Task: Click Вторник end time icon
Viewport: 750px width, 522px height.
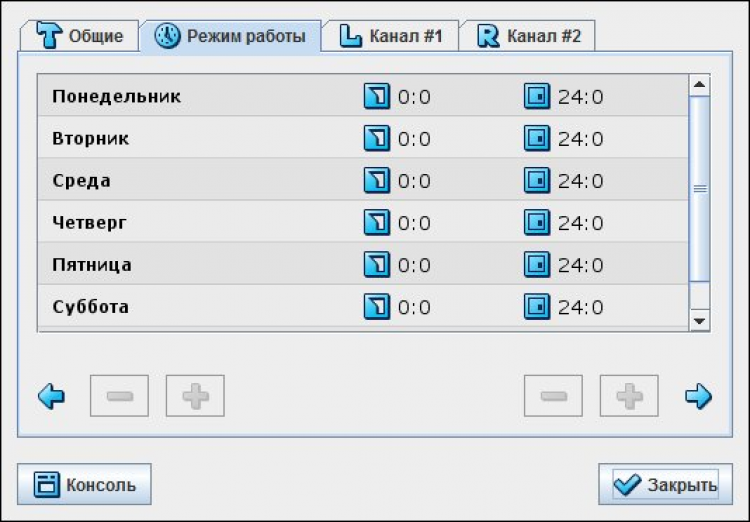Action: (x=537, y=139)
